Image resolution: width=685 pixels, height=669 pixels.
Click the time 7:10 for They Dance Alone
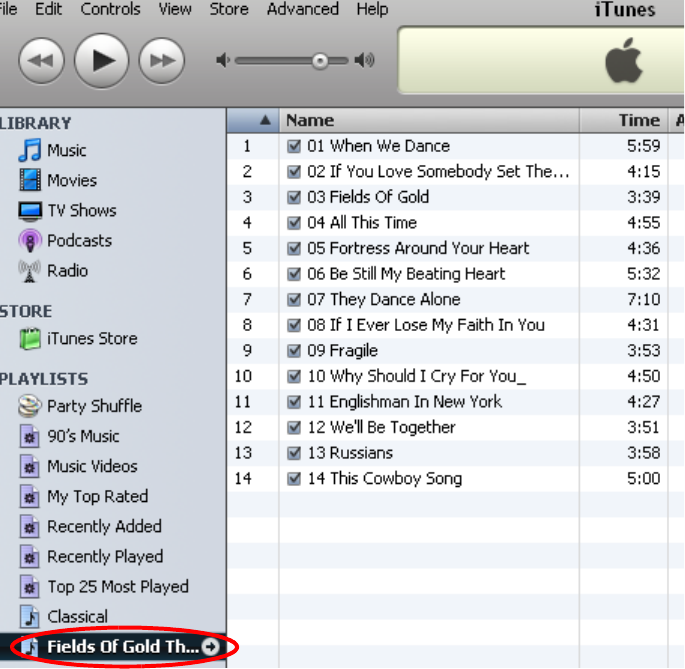point(643,299)
